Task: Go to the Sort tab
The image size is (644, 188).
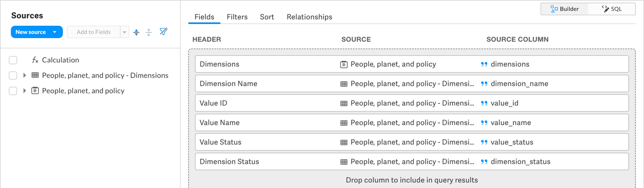Action: pos(267,17)
